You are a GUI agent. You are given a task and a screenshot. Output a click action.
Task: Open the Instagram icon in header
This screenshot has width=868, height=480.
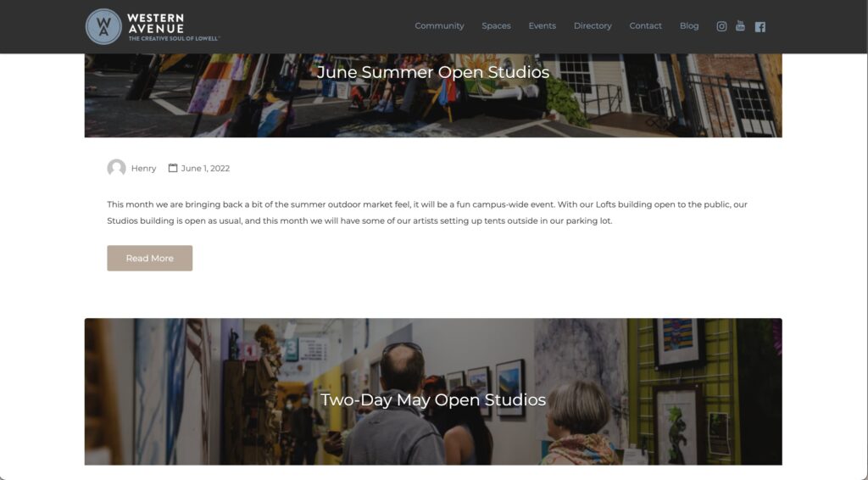tap(721, 26)
